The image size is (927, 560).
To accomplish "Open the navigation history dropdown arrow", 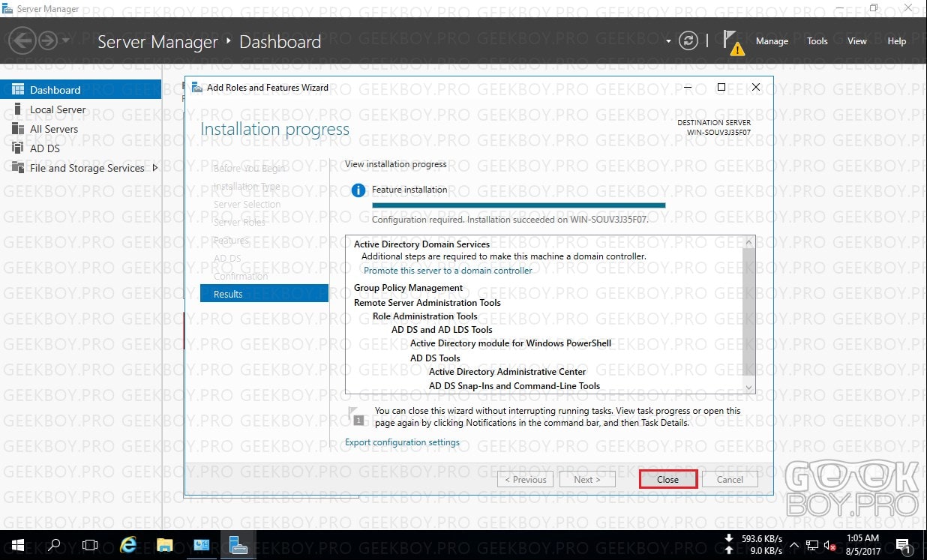I will pyautogui.click(x=66, y=40).
